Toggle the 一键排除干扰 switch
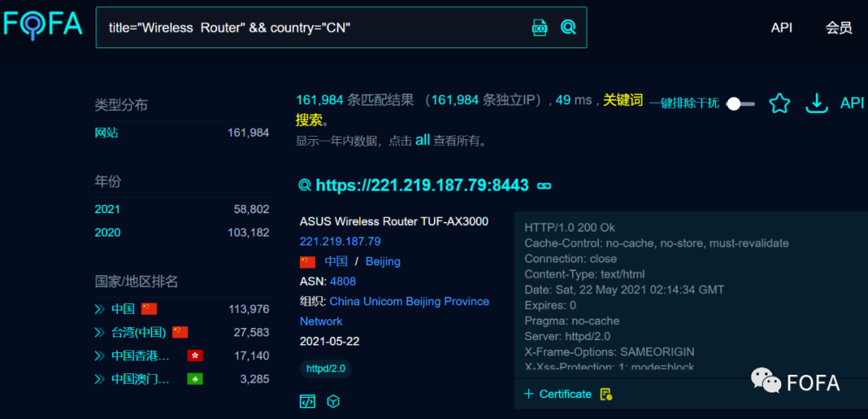The height and width of the screenshot is (419, 868). click(x=741, y=104)
